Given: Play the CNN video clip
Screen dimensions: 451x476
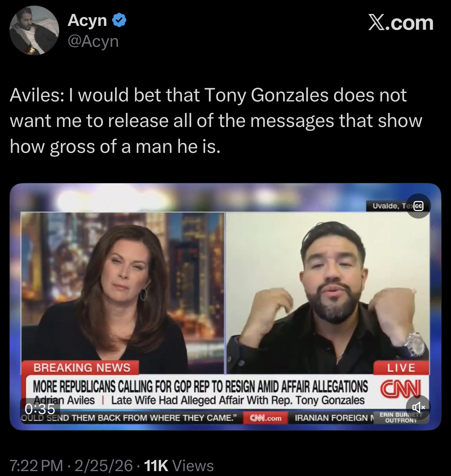Looking at the screenshot, I should pos(225,306).
